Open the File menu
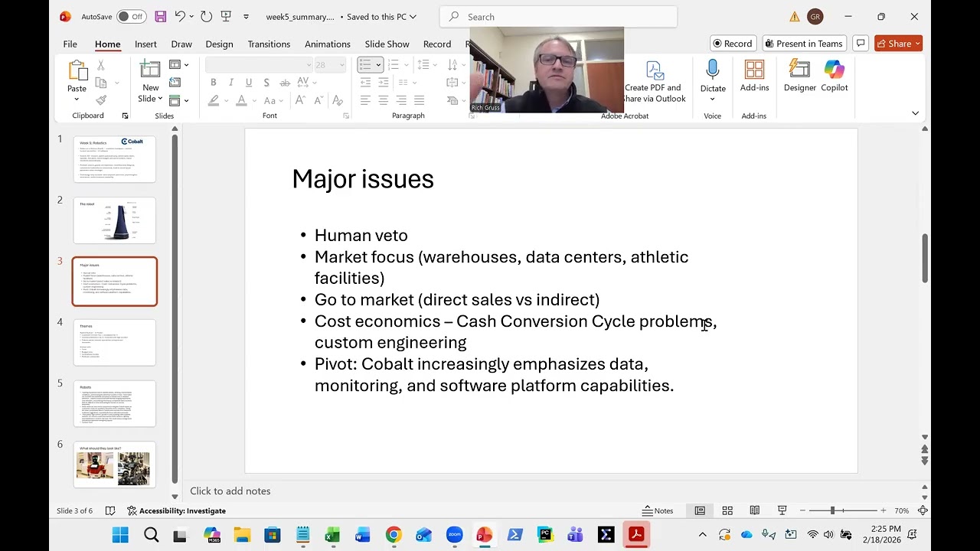The height and width of the screenshot is (551, 980). coord(70,44)
